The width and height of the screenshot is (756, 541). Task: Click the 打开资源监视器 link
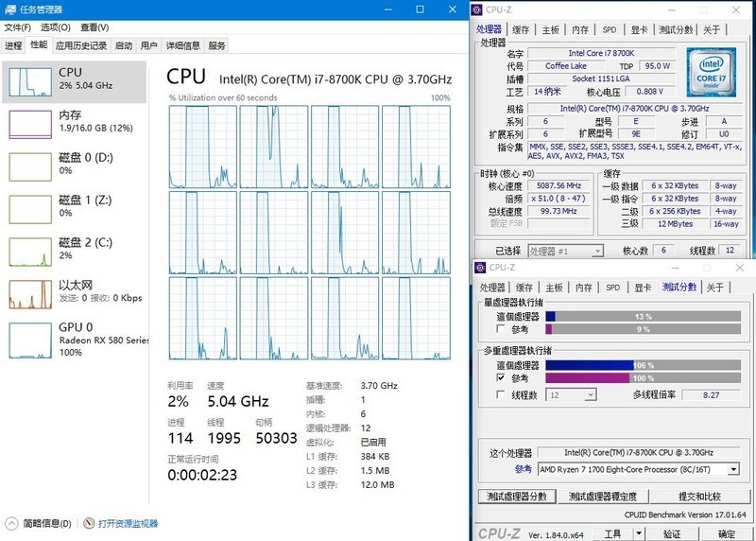128,523
